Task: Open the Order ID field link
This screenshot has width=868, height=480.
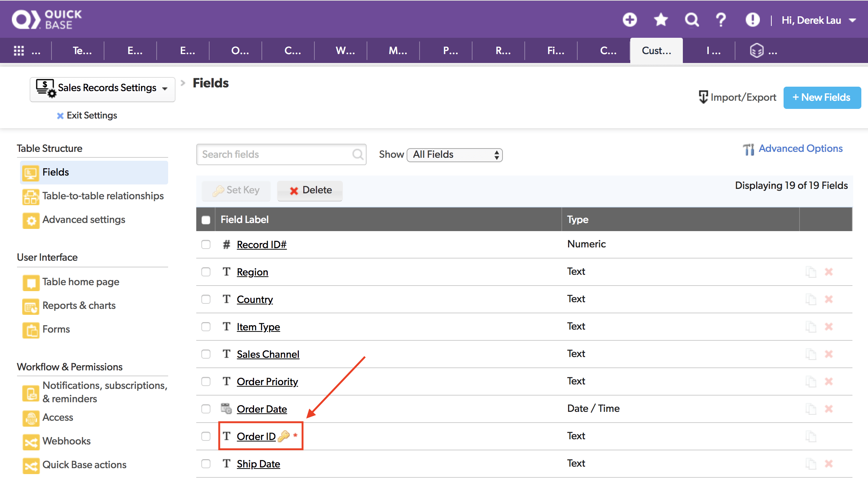Action: (x=256, y=437)
